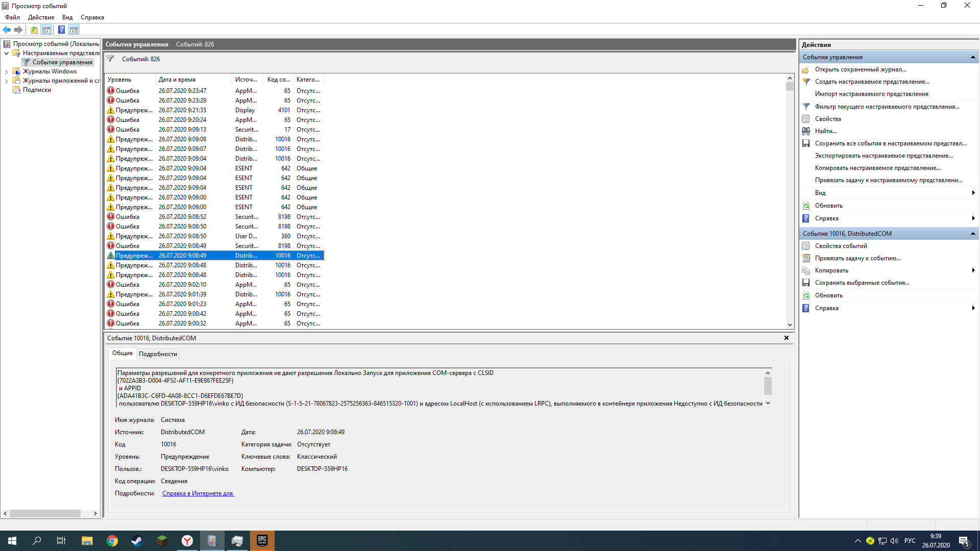
Task: Click the Копировать icon in event actions
Action: point(806,270)
